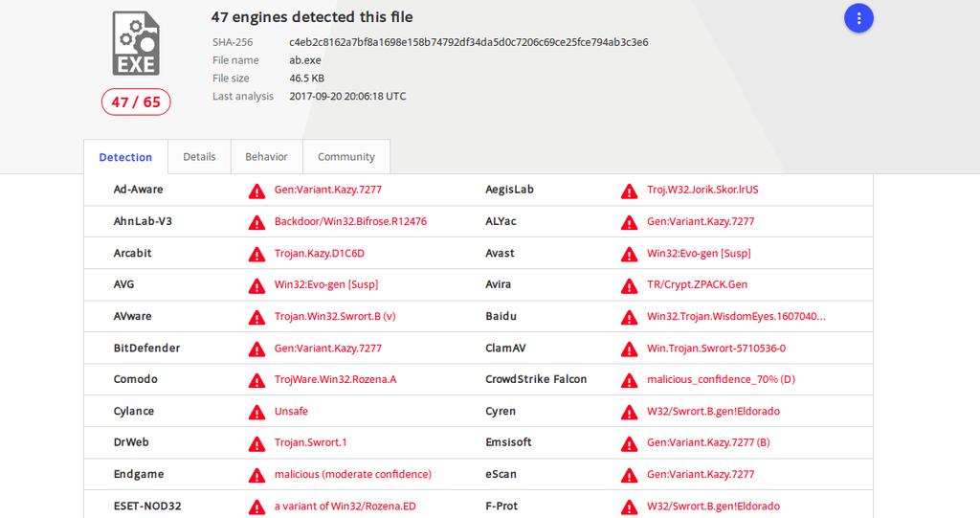Click Gen:Variant.Kazy.7277 (B) for Emsisoft

tap(708, 442)
